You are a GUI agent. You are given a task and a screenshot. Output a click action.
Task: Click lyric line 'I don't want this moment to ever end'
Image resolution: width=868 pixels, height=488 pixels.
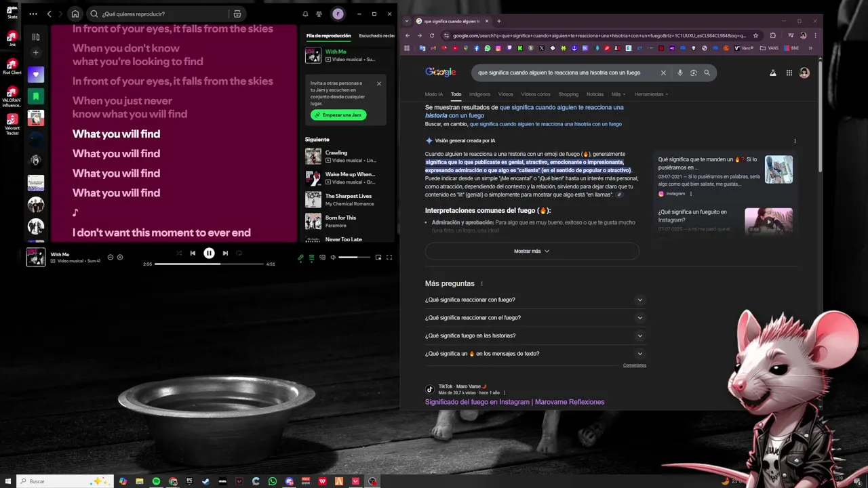(161, 232)
